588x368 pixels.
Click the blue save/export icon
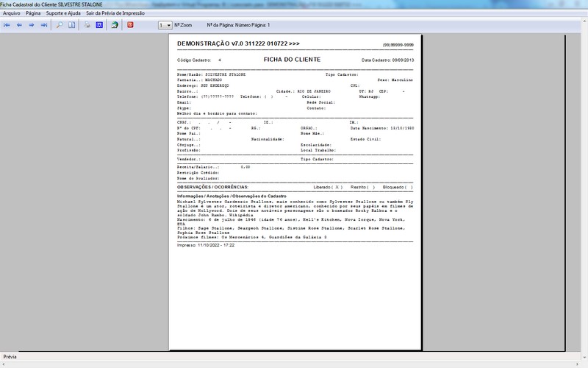point(99,25)
